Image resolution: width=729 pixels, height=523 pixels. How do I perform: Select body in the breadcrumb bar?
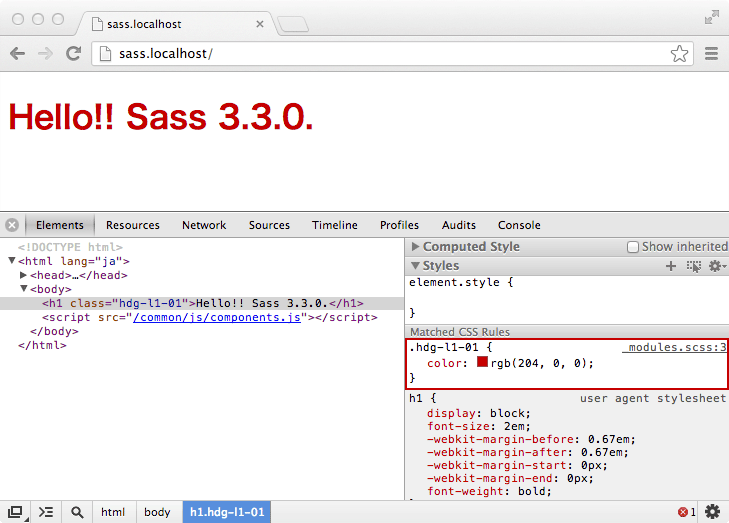[157, 512]
